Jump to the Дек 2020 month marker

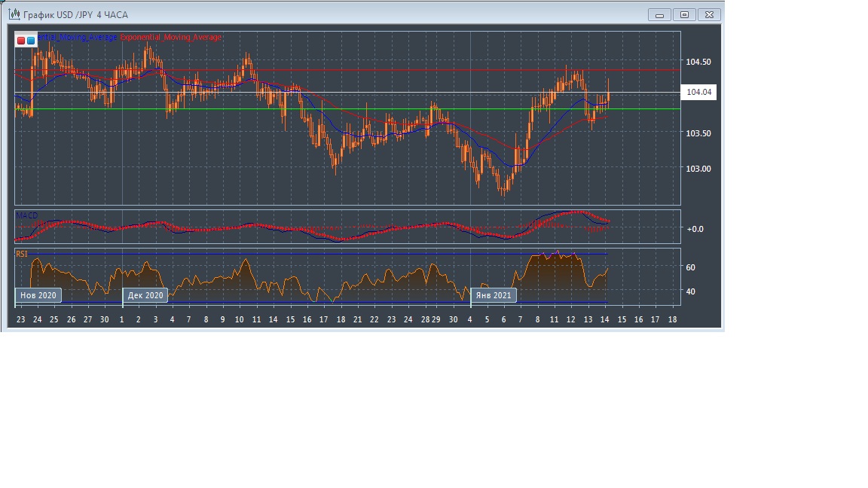coord(145,295)
